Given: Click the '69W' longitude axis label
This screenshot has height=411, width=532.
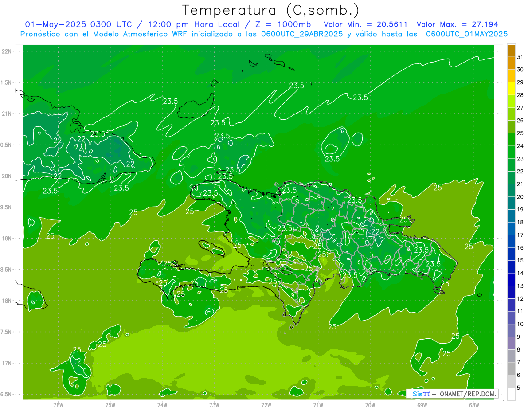Looking at the screenshot, I should point(422,405).
